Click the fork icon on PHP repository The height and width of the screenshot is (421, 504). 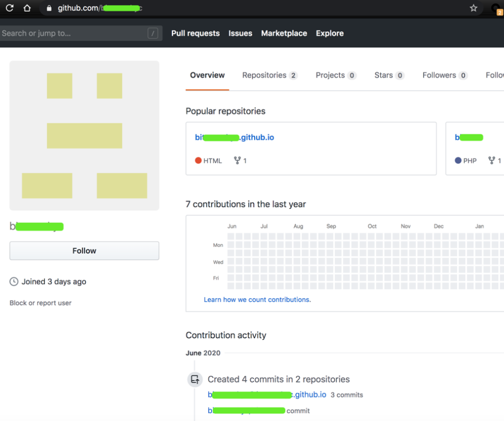tap(491, 161)
